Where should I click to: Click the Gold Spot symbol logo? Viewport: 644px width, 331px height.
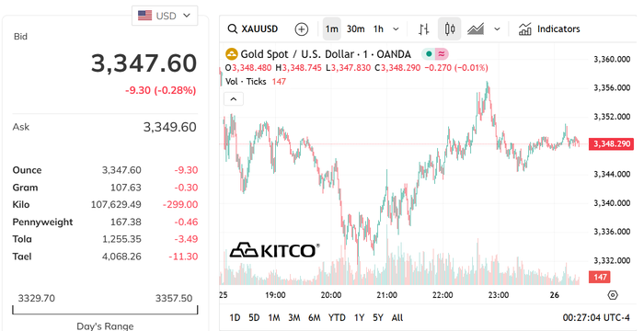point(232,54)
